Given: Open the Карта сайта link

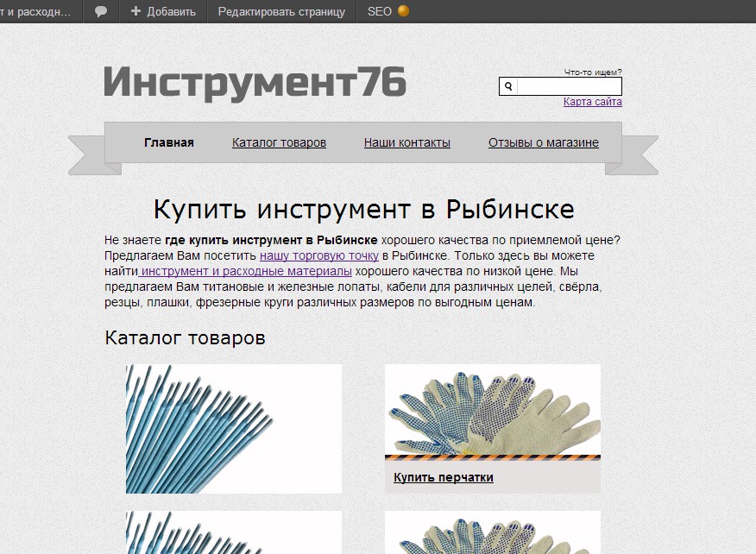Looking at the screenshot, I should [x=593, y=102].
